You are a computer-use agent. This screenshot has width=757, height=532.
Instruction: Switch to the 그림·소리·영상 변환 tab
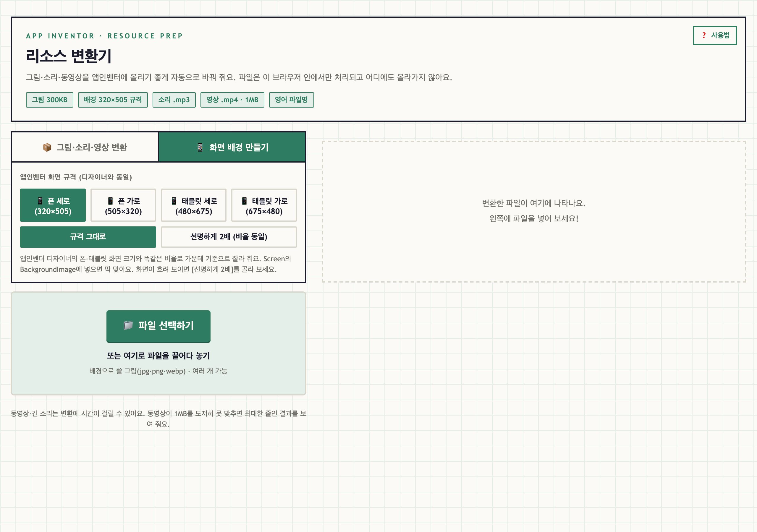85,147
